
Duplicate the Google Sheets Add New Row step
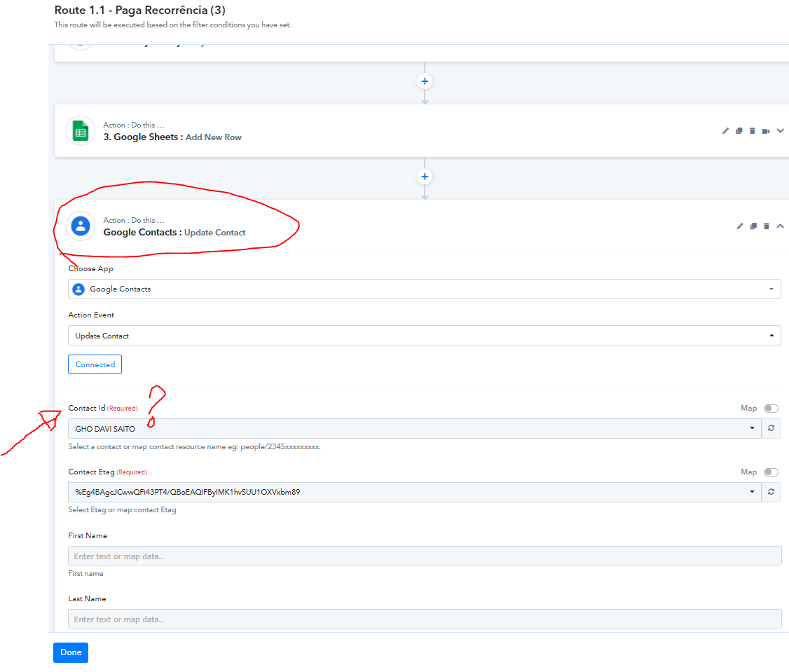tap(739, 131)
